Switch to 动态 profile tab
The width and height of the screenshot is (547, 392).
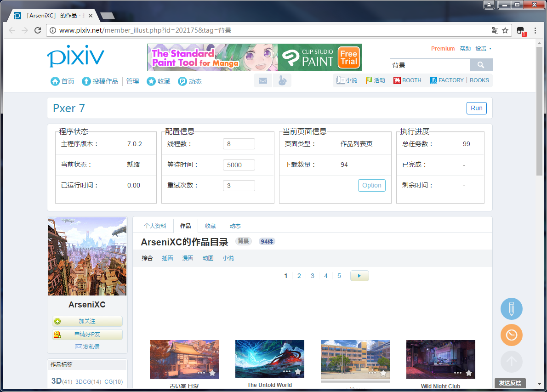235,226
